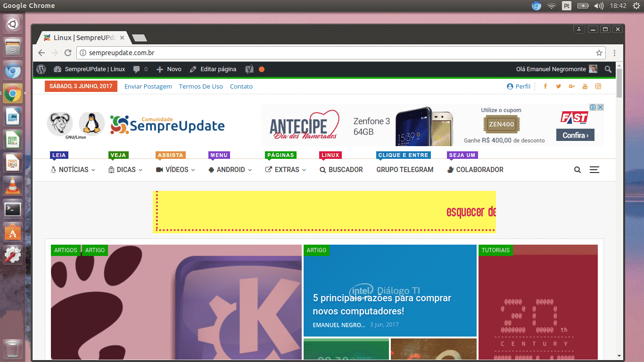Viewport: 644px width, 362px height.
Task: Open the system volume indicator
Action: tap(599, 6)
